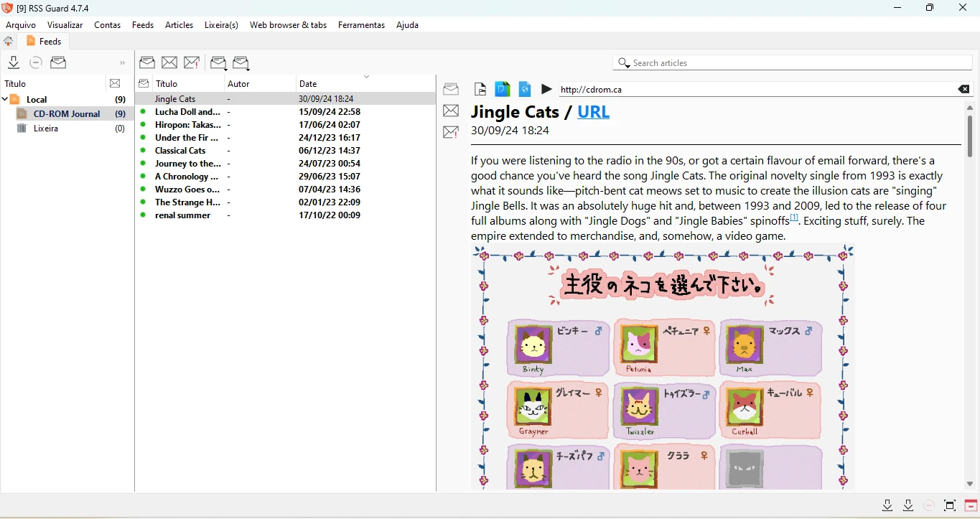Viewport: 980px width, 519px height.
Task: Click the open-envelope icon in the article preview toolbar
Action: [451, 89]
